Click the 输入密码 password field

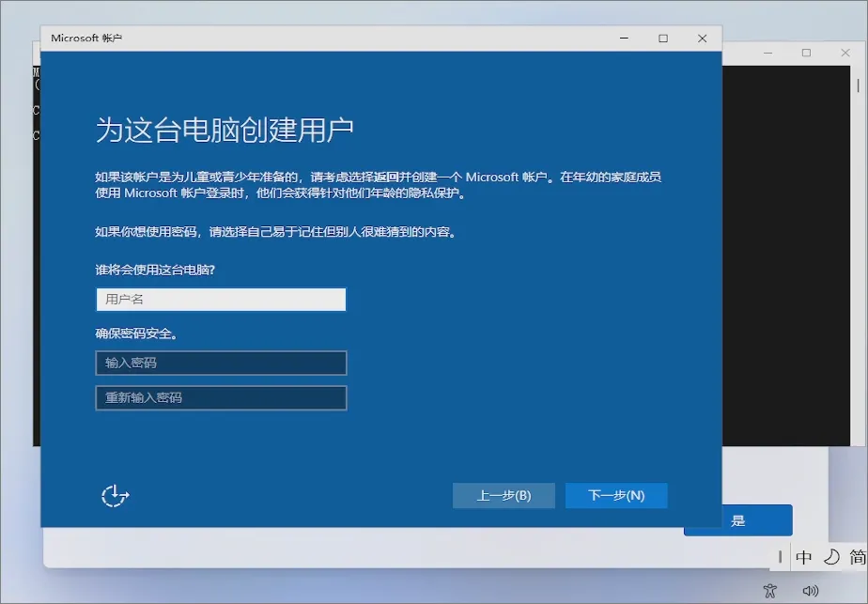click(x=221, y=363)
